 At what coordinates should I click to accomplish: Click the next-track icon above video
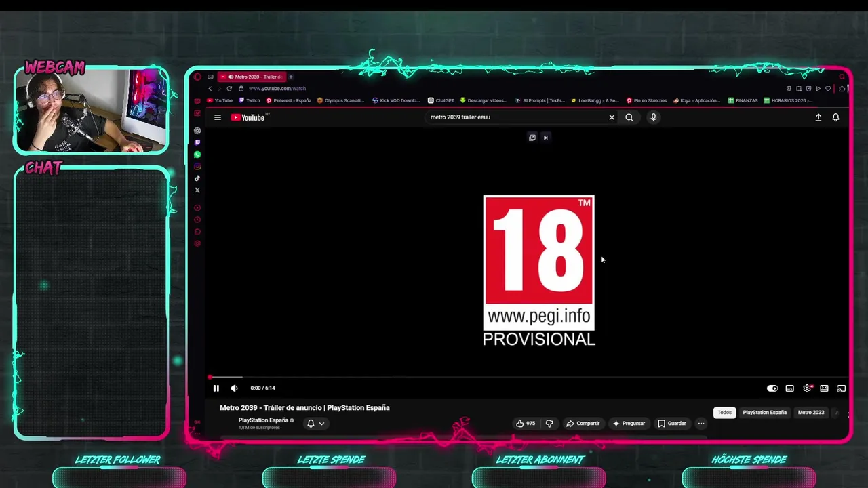point(546,138)
